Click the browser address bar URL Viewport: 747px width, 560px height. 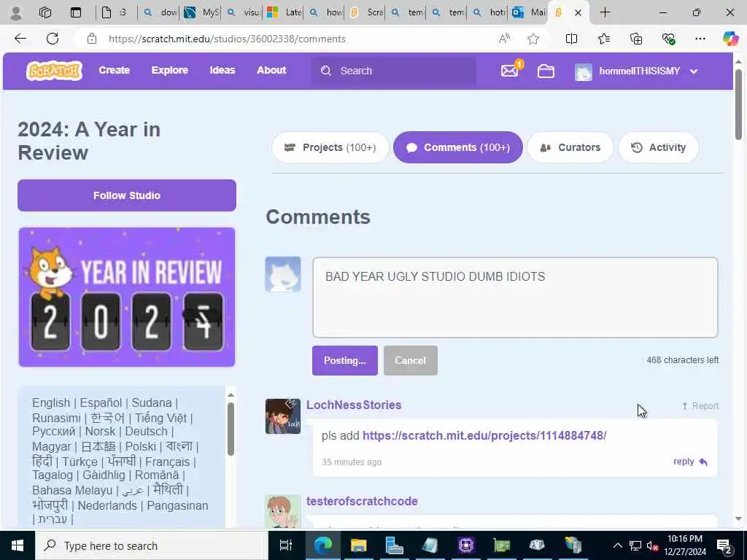[x=228, y=39]
